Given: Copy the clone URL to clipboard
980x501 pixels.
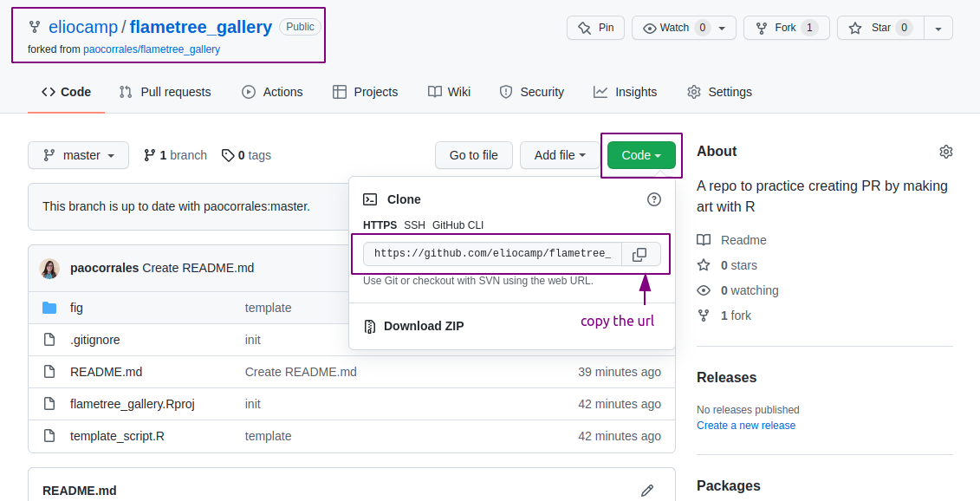Looking at the screenshot, I should pos(639,253).
